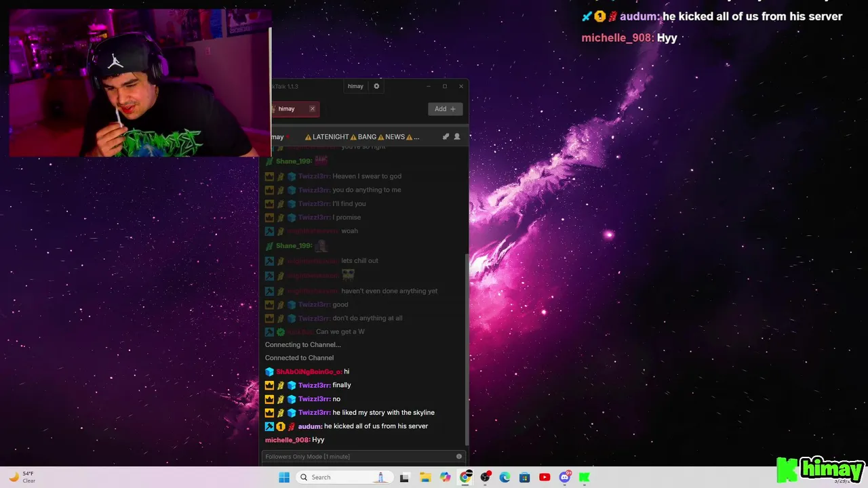Click 'Connecting to Channel...' status line

(x=303, y=344)
